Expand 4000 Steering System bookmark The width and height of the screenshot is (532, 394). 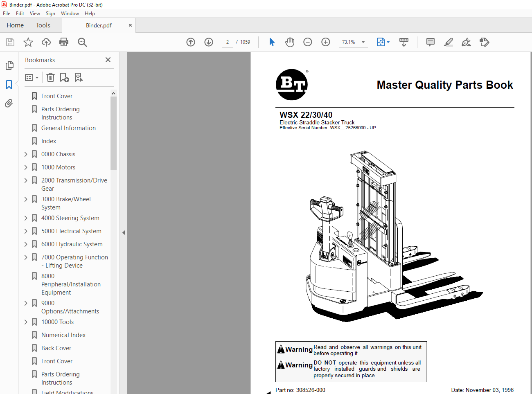pyautogui.click(x=26, y=218)
